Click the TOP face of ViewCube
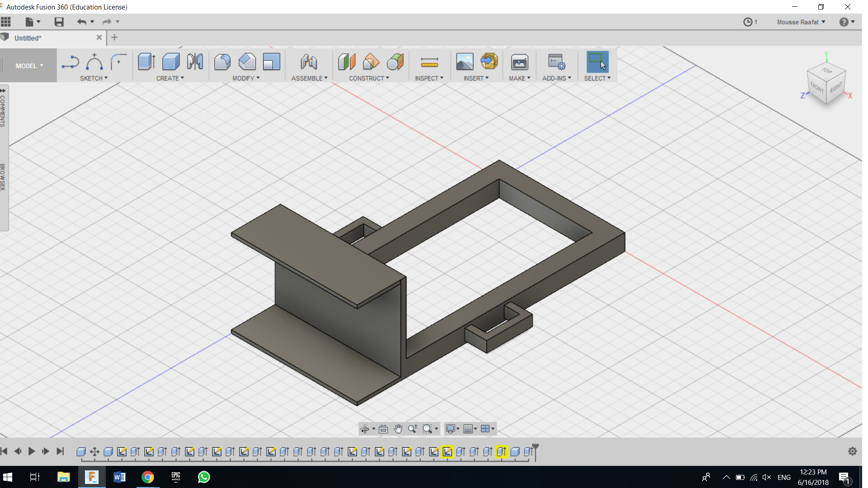The image size is (868, 488). click(x=827, y=70)
